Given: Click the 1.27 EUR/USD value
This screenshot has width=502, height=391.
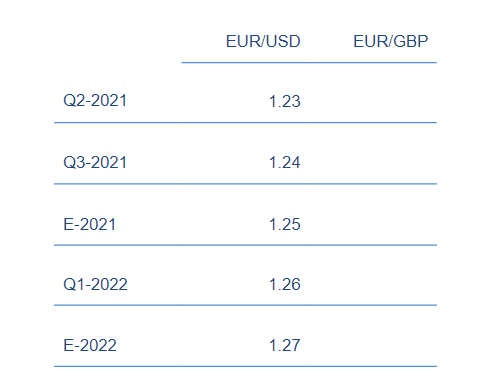Looking at the screenshot, I should pyautogui.click(x=285, y=345).
